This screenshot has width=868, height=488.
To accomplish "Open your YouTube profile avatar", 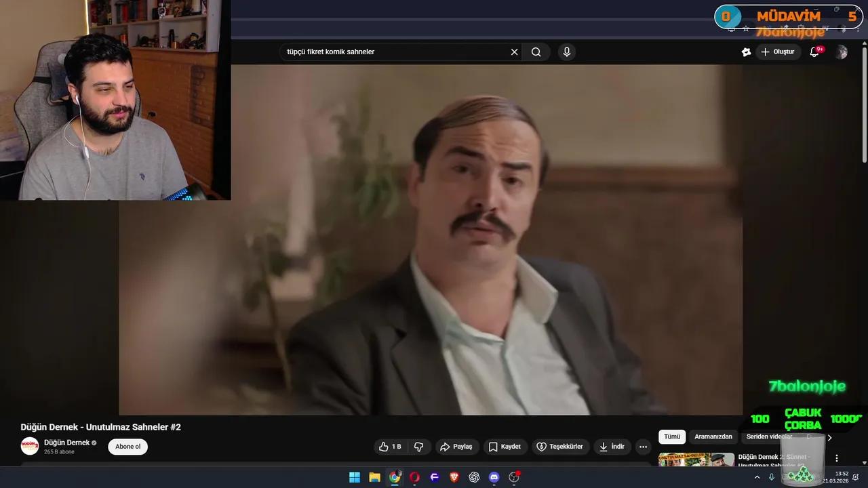I will (x=842, y=52).
